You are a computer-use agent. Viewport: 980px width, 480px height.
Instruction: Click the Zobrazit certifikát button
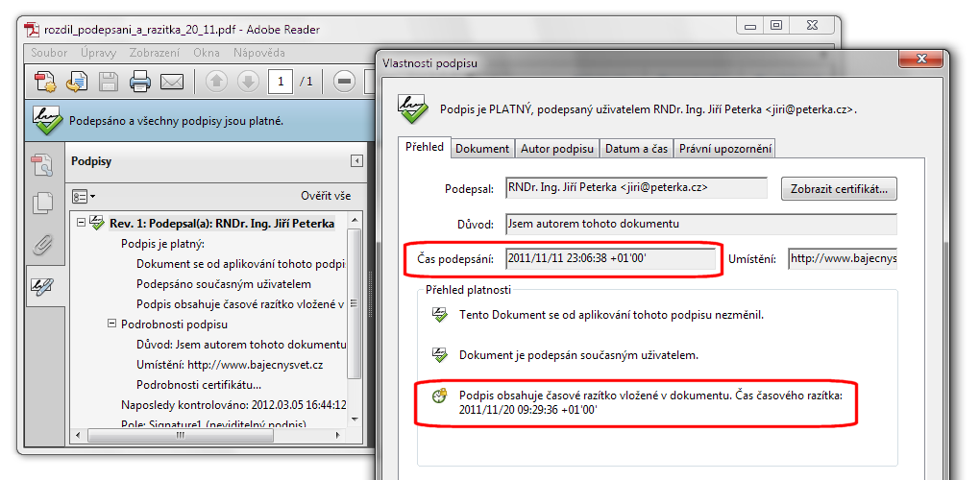(839, 188)
